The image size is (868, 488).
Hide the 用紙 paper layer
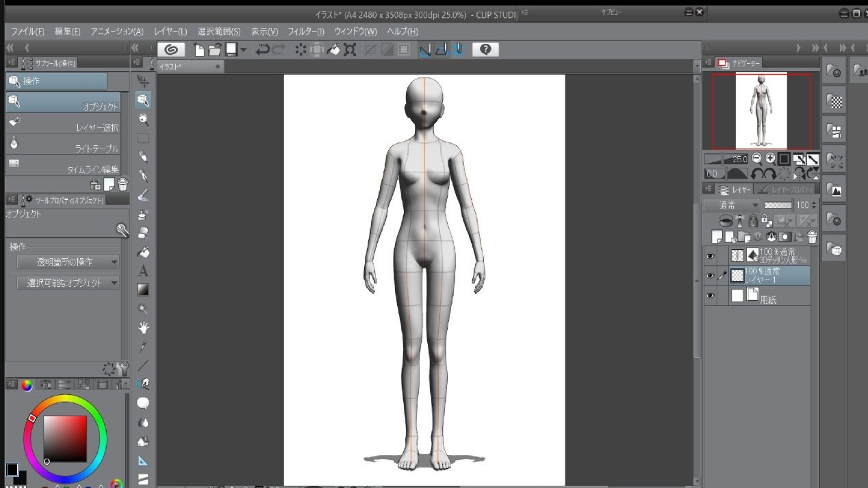(710, 296)
